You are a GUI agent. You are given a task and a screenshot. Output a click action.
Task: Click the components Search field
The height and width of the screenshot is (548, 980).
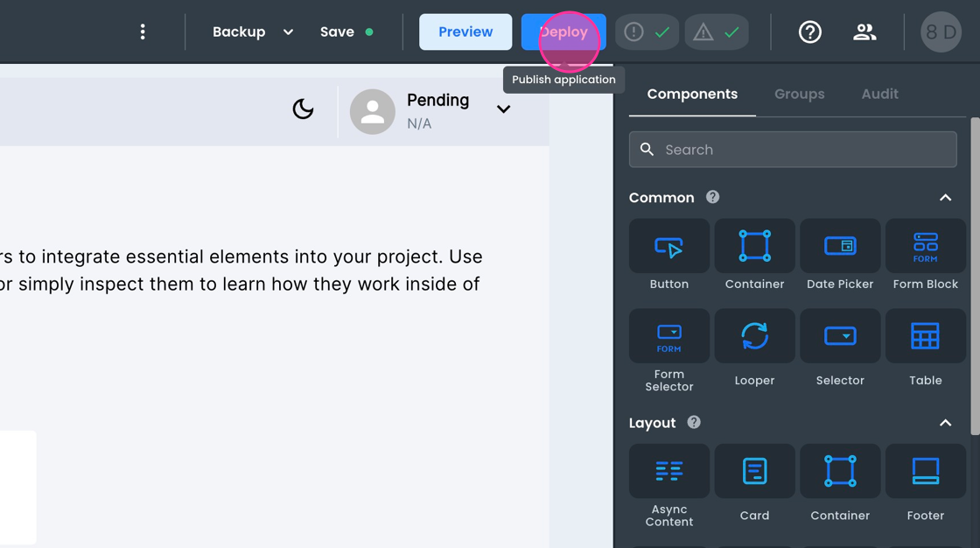pyautogui.click(x=793, y=150)
